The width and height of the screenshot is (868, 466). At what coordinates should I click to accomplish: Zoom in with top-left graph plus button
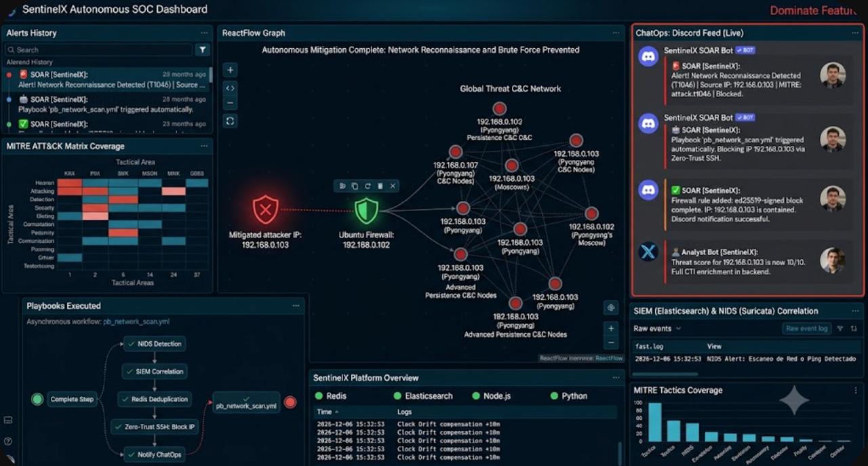click(x=230, y=70)
